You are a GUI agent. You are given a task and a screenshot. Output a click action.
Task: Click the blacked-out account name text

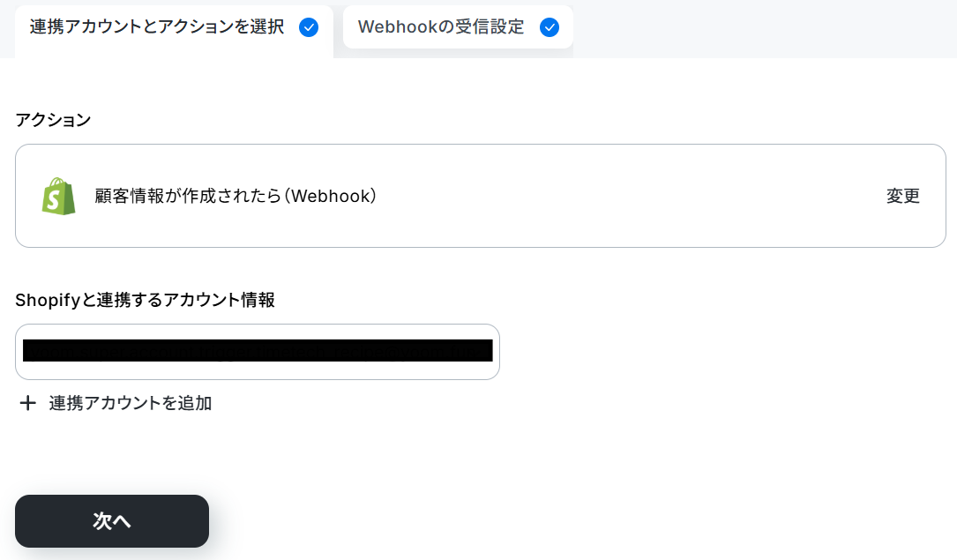[258, 351]
